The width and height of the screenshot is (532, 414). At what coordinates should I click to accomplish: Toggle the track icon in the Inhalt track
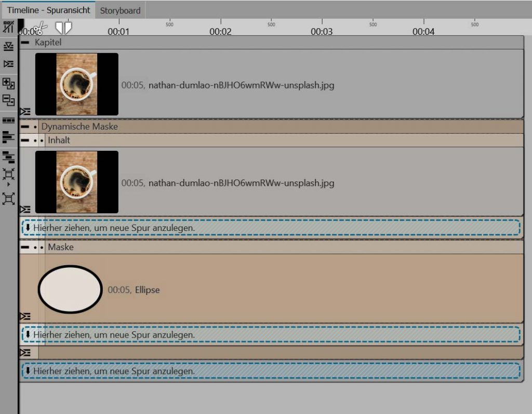pos(24,209)
